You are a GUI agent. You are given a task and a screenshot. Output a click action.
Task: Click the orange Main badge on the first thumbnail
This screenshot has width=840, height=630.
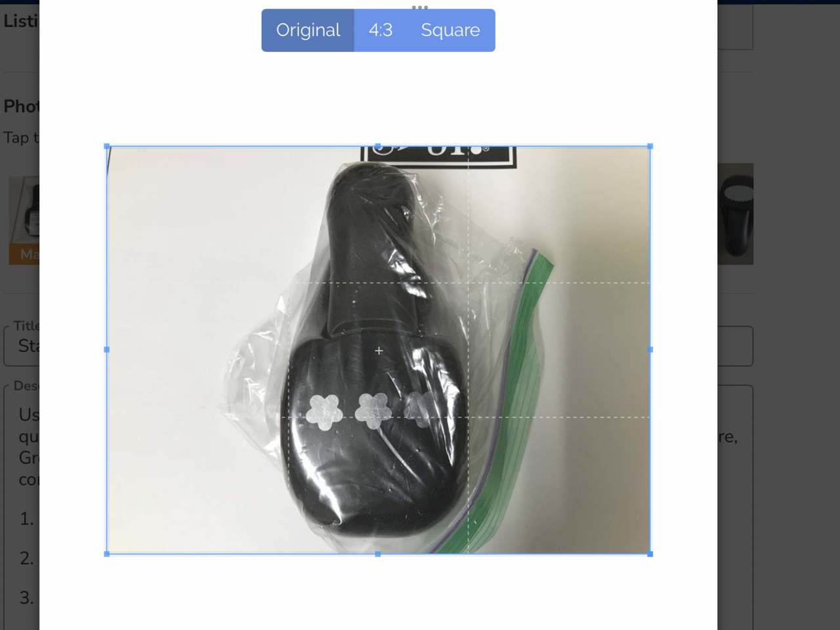(24, 254)
